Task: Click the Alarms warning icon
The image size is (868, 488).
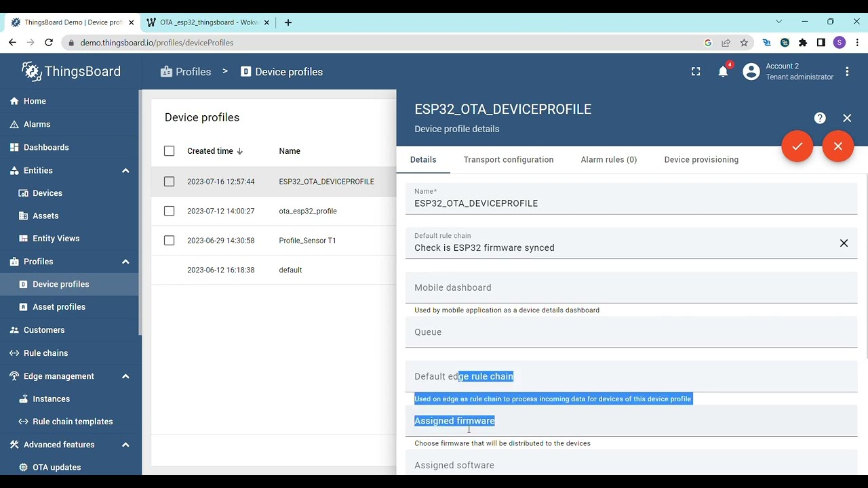Action: pos(14,124)
